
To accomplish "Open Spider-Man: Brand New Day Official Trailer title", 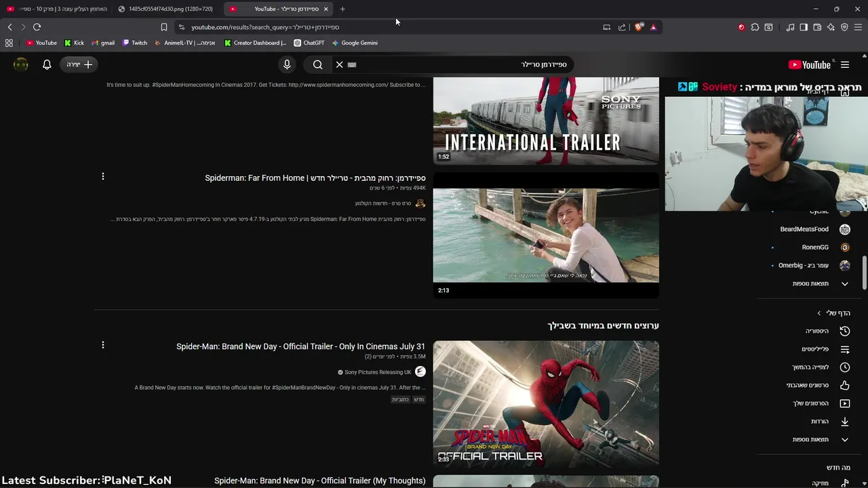I will click(x=300, y=346).
